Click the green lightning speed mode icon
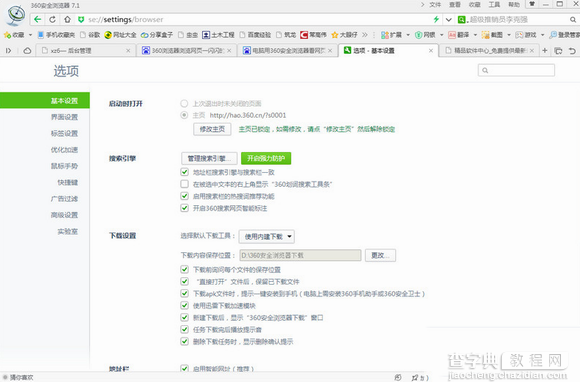580x382 pixels. [436, 19]
